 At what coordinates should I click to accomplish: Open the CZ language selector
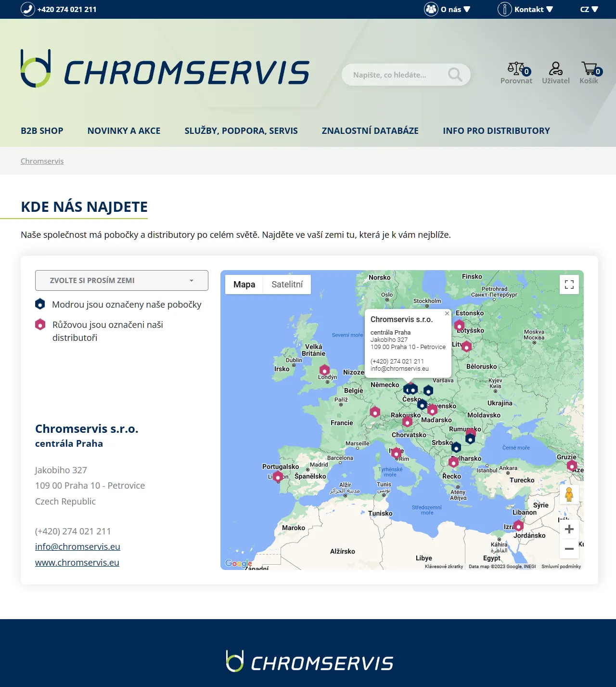point(588,9)
